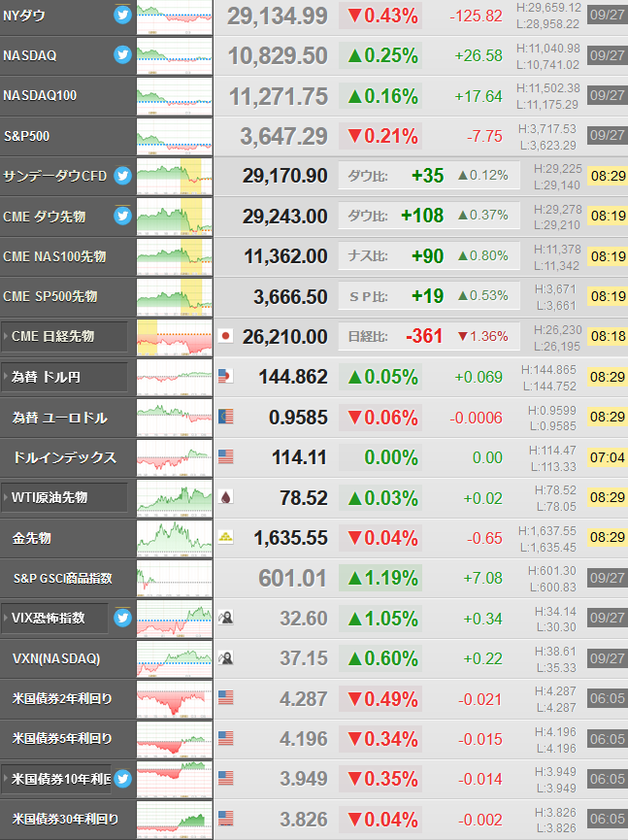
Task: Click the US flag beside ドルインデックス
Action: point(225,457)
